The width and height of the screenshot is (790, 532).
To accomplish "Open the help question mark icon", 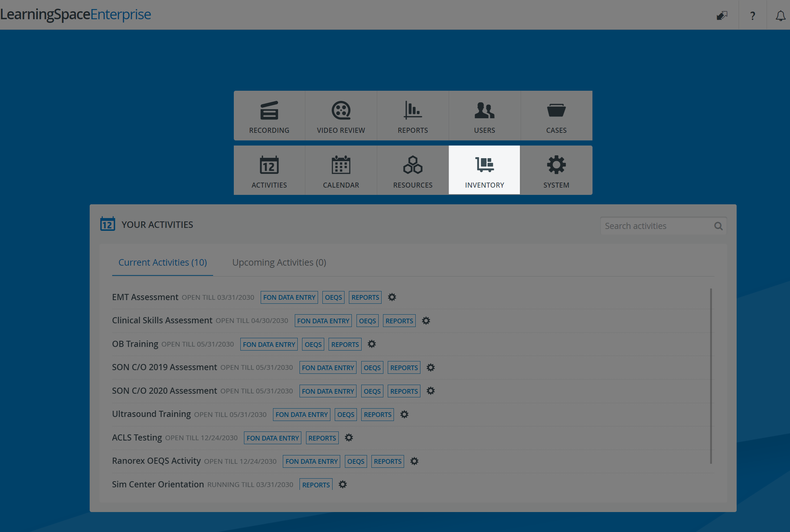I will (753, 16).
